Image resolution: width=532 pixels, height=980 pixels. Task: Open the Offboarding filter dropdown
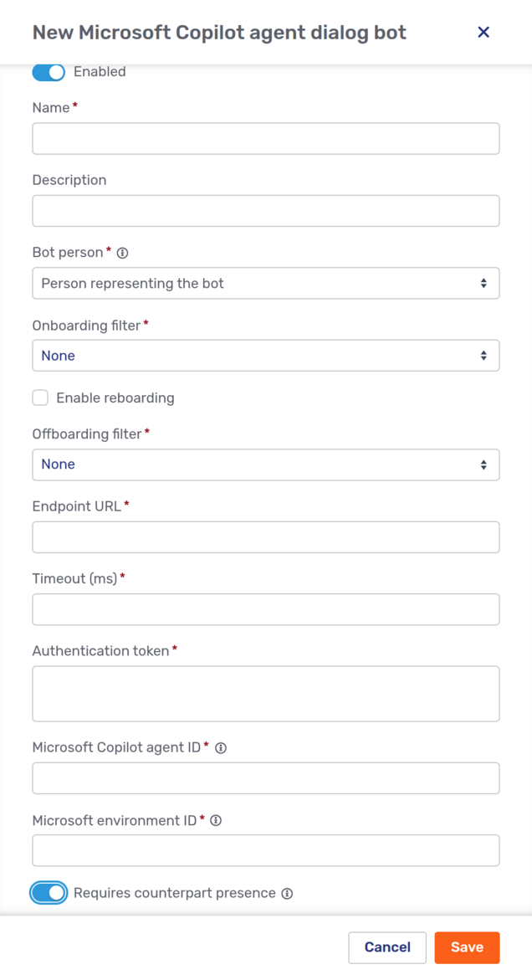265,464
